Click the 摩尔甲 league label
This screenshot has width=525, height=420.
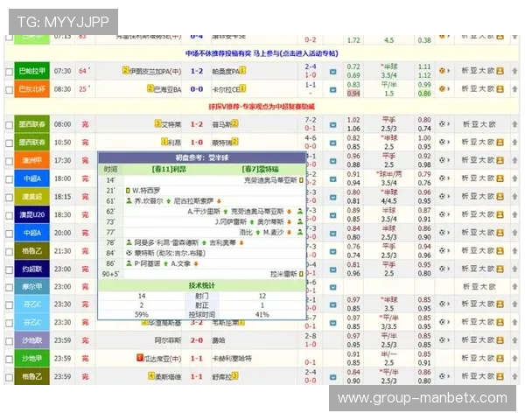click(x=32, y=287)
